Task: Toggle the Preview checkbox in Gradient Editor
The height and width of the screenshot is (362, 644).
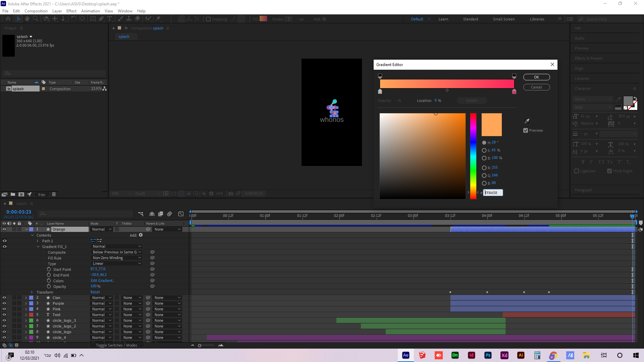Action: [x=526, y=130]
